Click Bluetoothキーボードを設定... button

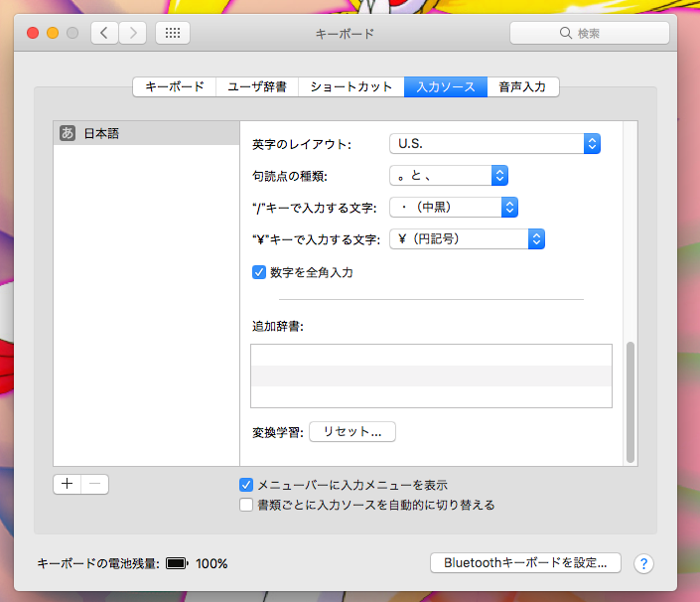point(525,563)
